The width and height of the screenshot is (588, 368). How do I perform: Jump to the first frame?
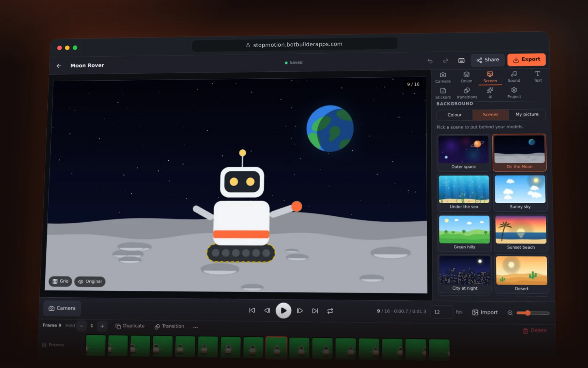tap(252, 310)
